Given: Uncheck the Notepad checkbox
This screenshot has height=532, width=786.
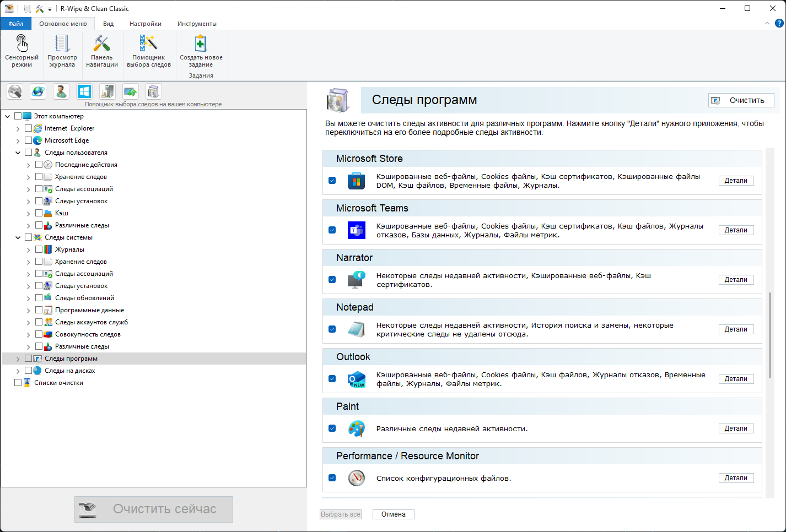Looking at the screenshot, I should (332, 329).
